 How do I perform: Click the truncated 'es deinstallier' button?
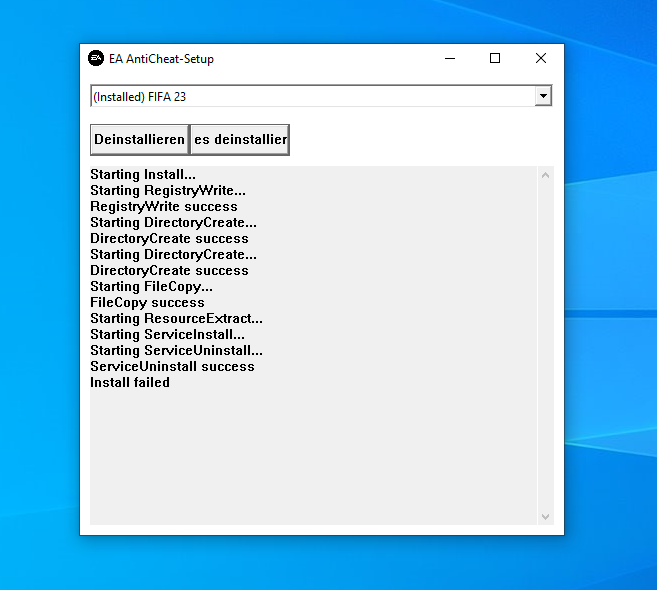click(240, 140)
